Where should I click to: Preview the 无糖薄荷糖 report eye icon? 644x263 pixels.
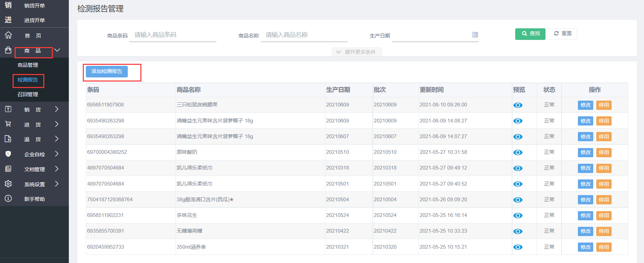coord(518,231)
